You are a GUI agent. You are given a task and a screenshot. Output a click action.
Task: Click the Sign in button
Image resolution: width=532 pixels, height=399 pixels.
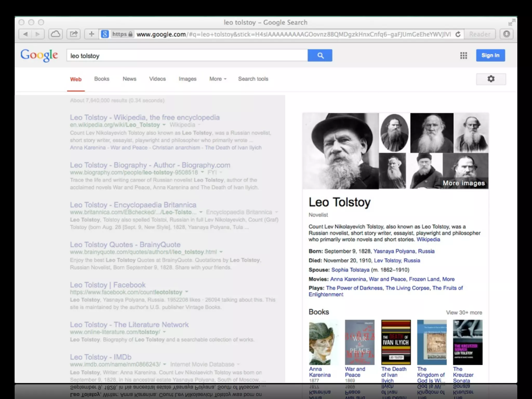click(490, 55)
